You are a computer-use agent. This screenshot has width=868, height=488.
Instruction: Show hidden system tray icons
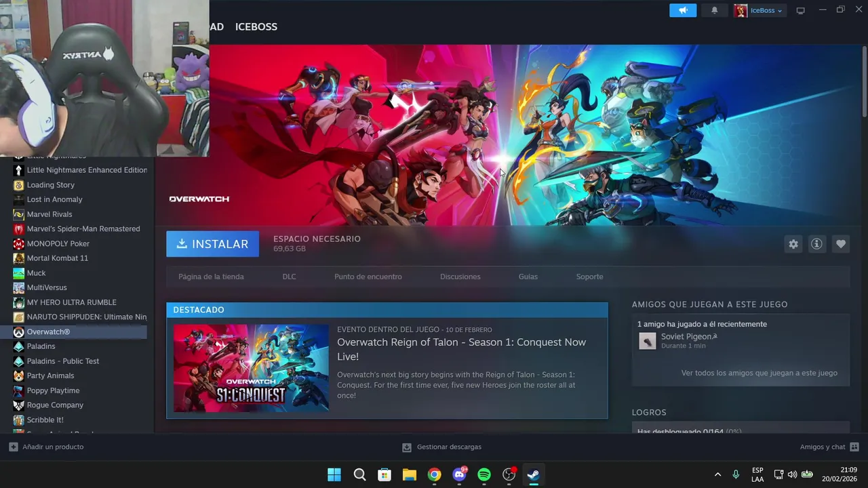[x=717, y=474]
